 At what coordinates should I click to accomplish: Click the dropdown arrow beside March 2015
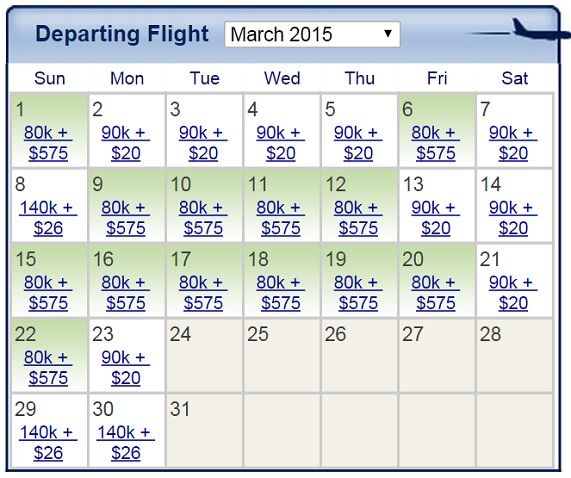click(x=388, y=34)
